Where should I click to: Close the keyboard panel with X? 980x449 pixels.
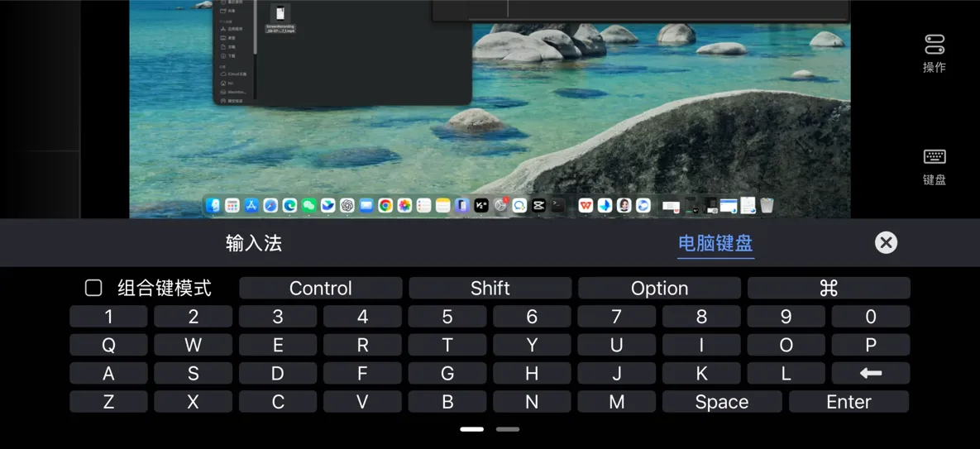(886, 242)
